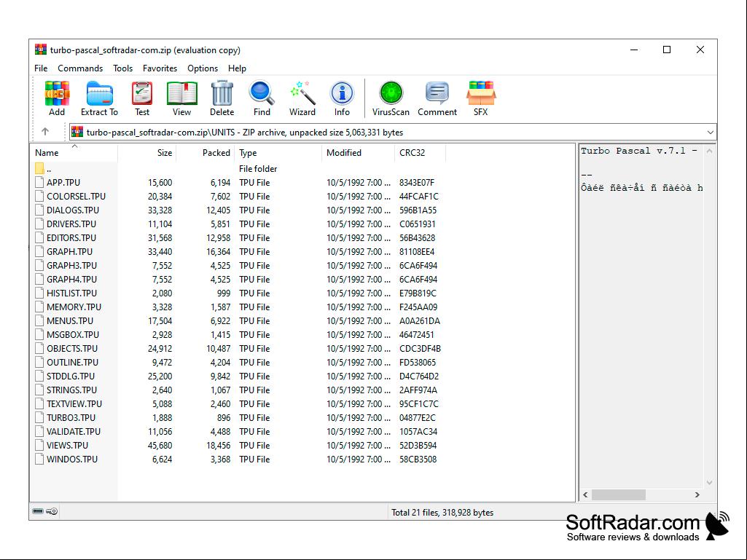Click the CRC32 value 8343E07F
The height and width of the screenshot is (560, 747).
tap(417, 182)
